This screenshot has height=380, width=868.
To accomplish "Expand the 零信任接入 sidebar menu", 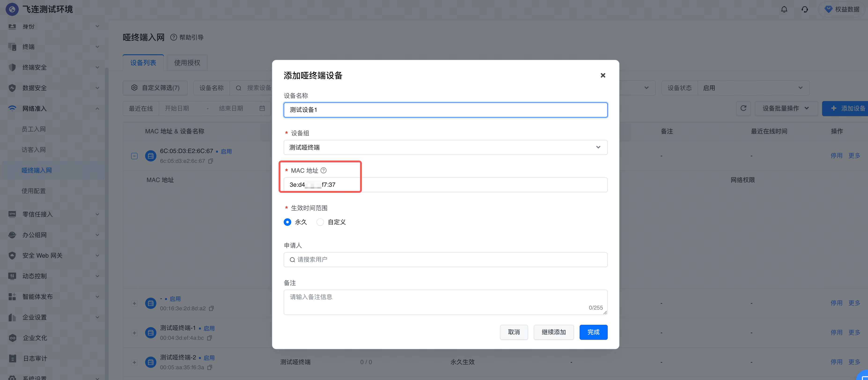I will click(97, 214).
